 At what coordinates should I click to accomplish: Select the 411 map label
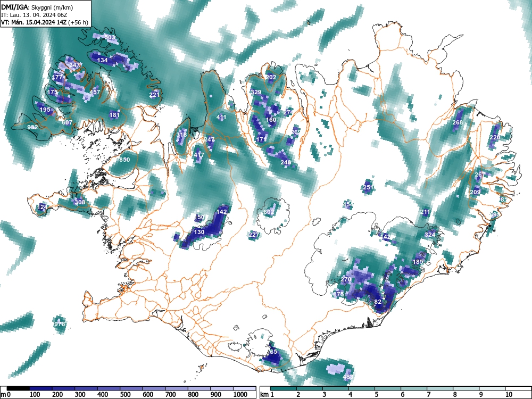click(x=221, y=117)
